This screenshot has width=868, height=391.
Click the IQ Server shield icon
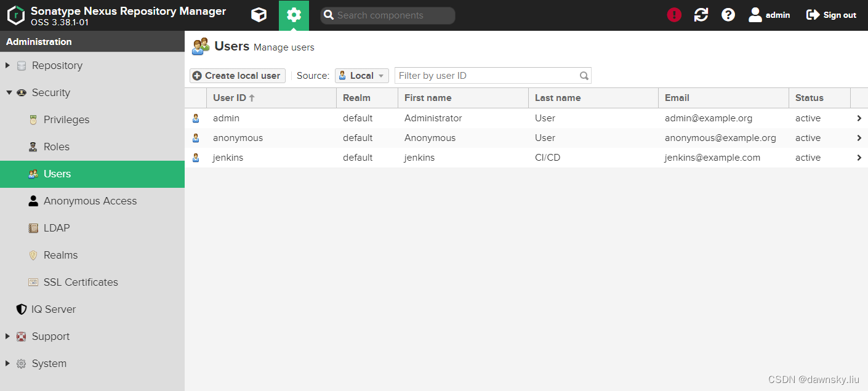pyautogui.click(x=22, y=309)
